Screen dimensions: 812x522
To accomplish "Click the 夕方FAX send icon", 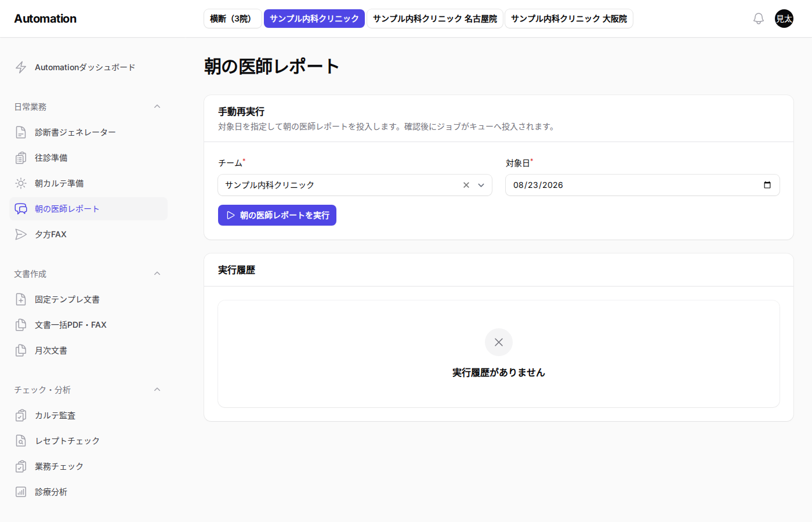I will (x=21, y=234).
